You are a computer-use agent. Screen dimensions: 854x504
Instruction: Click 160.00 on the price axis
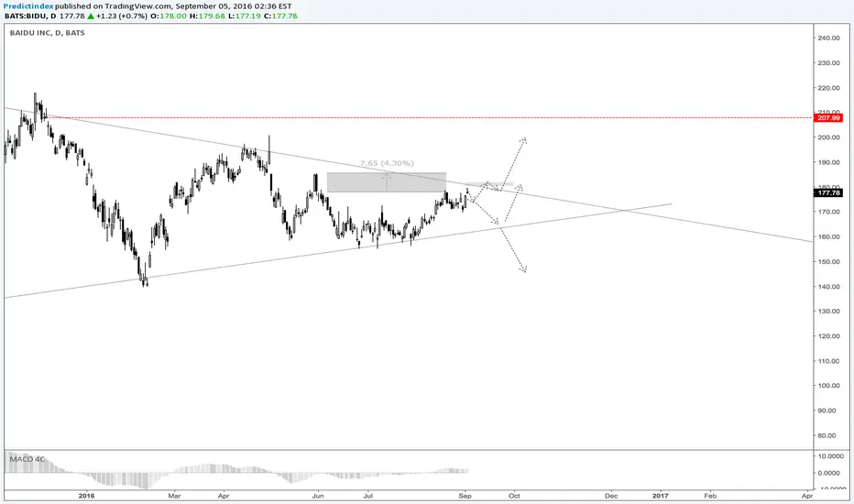coord(828,237)
